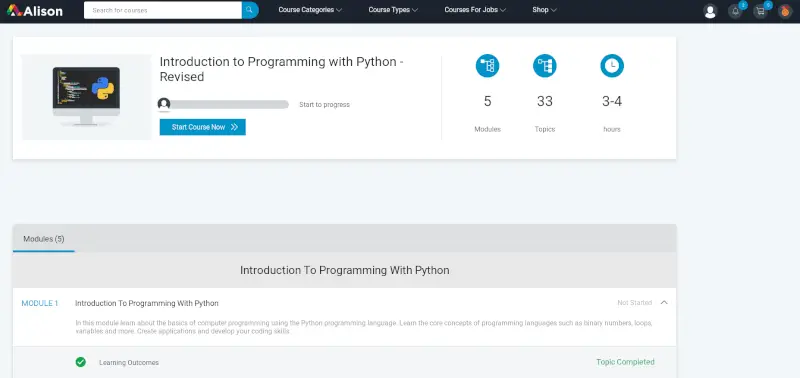
Task: Click the course title 'Introduction to Programming with Python - Revised'
Action: tap(282, 69)
